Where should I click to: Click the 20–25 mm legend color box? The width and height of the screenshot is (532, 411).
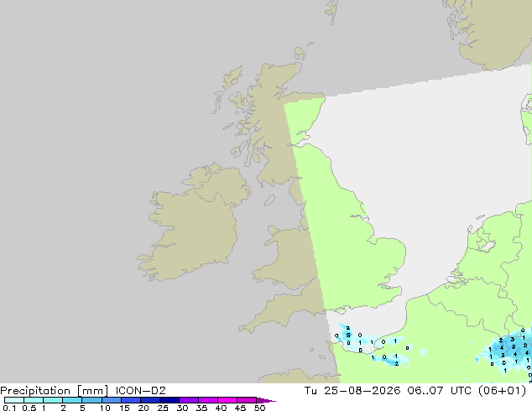coord(149,400)
